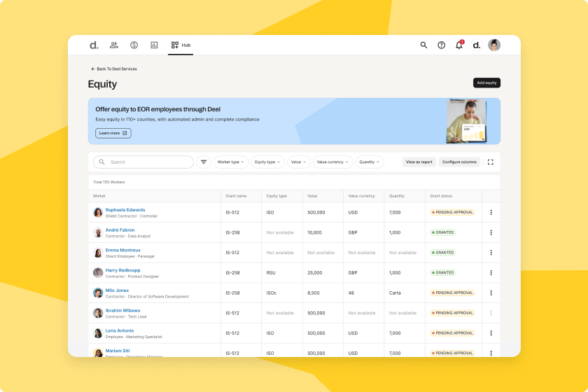
Task: Click Pending Approval badge for Raphaela Edwards
Action: pos(453,212)
